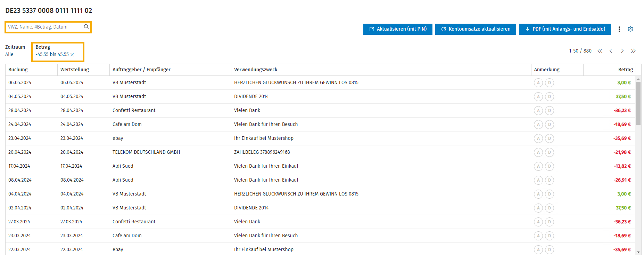Click amount -13,82 € cell
Image resolution: width=644 pixels, height=255 pixels.
point(622,166)
